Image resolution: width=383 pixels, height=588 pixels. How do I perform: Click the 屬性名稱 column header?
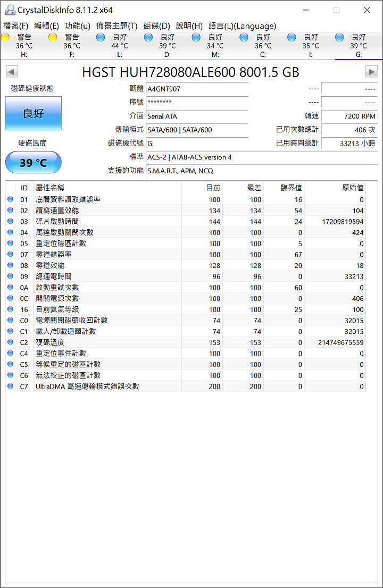[x=107, y=188]
